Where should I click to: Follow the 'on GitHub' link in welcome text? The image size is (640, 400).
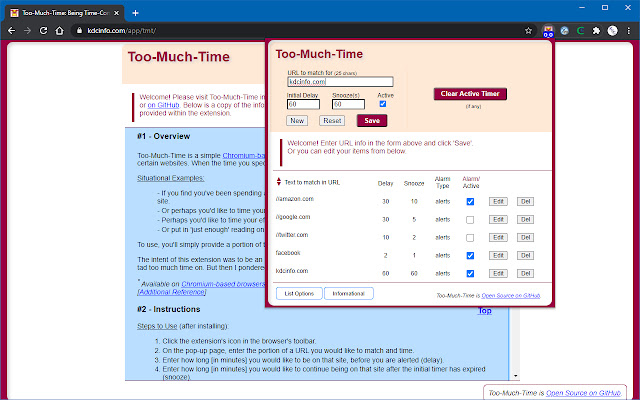pos(163,105)
